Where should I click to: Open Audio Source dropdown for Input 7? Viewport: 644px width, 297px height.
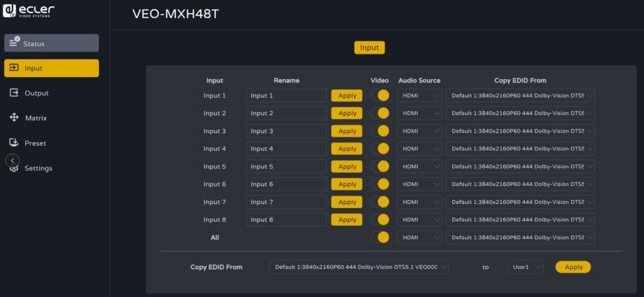(x=419, y=202)
